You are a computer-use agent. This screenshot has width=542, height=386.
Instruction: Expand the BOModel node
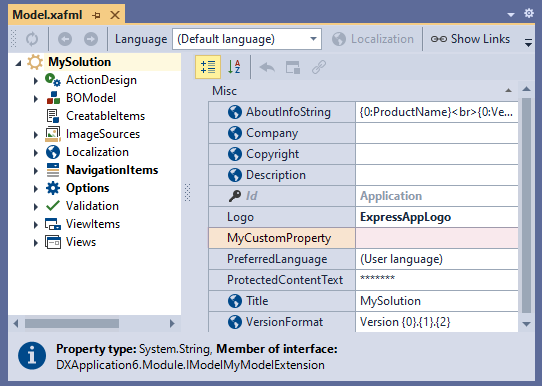click(36, 98)
